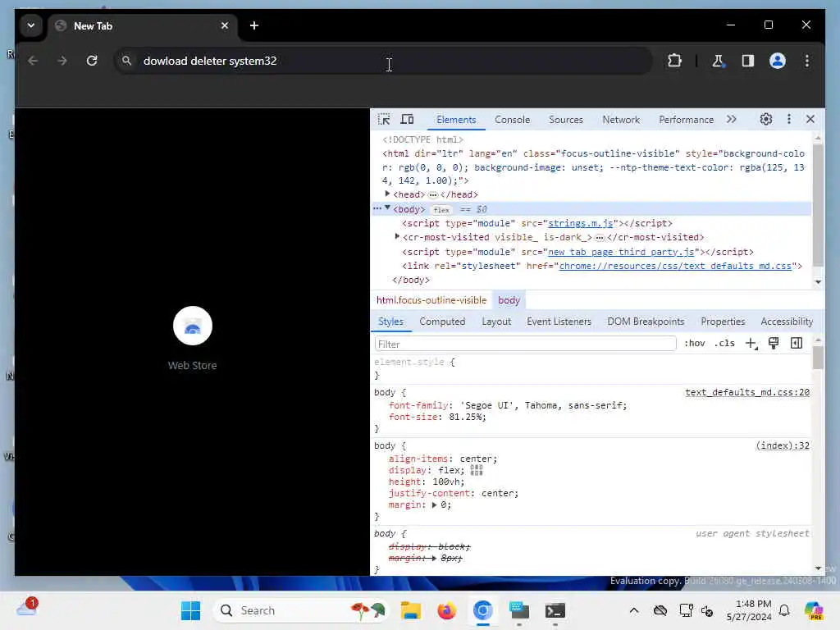Open File Explorer from taskbar
The height and width of the screenshot is (630, 840).
(x=411, y=610)
